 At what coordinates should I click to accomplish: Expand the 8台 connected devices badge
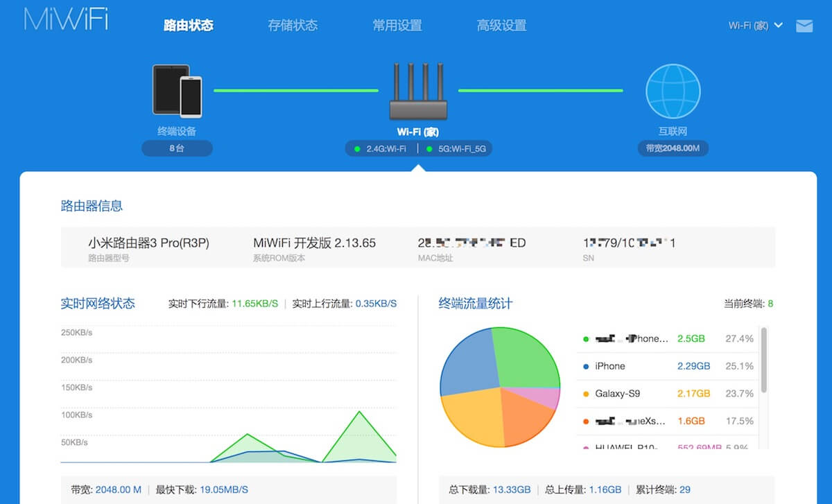click(177, 148)
